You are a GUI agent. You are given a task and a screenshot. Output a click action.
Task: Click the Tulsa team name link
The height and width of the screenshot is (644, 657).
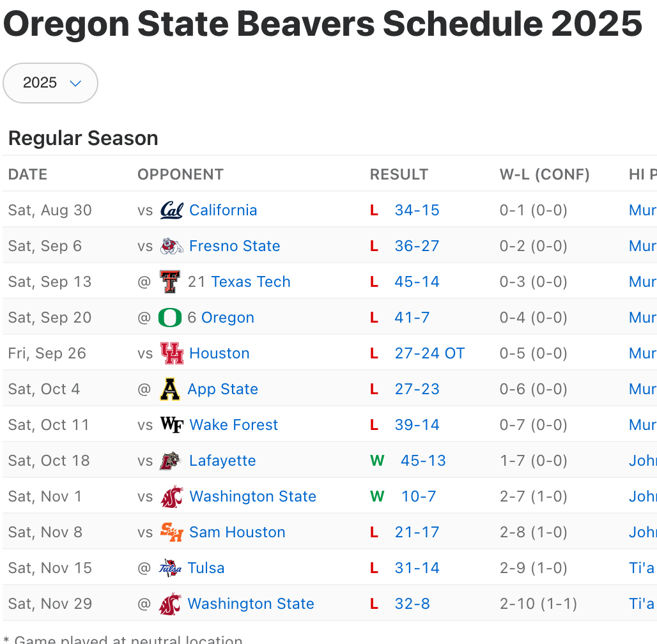pyautogui.click(x=206, y=568)
